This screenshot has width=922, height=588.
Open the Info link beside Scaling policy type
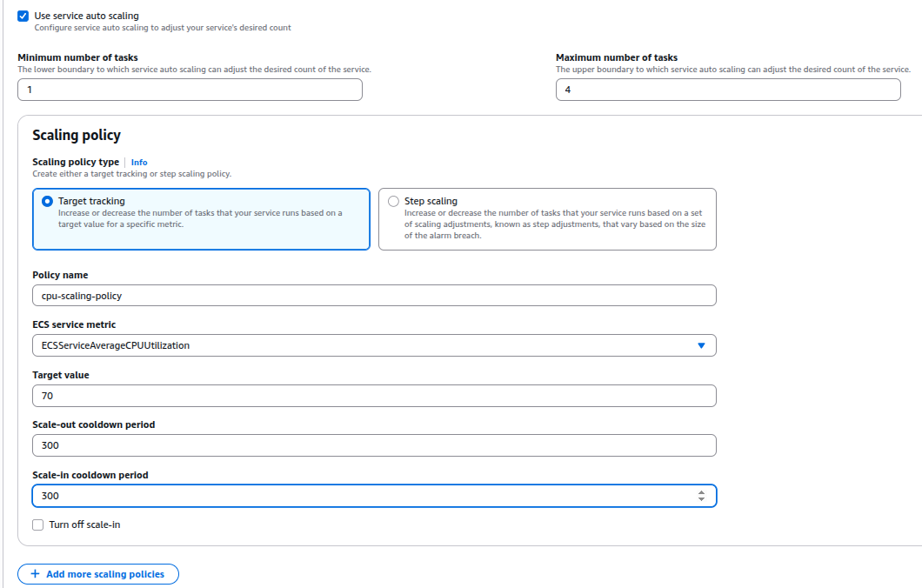(x=139, y=162)
